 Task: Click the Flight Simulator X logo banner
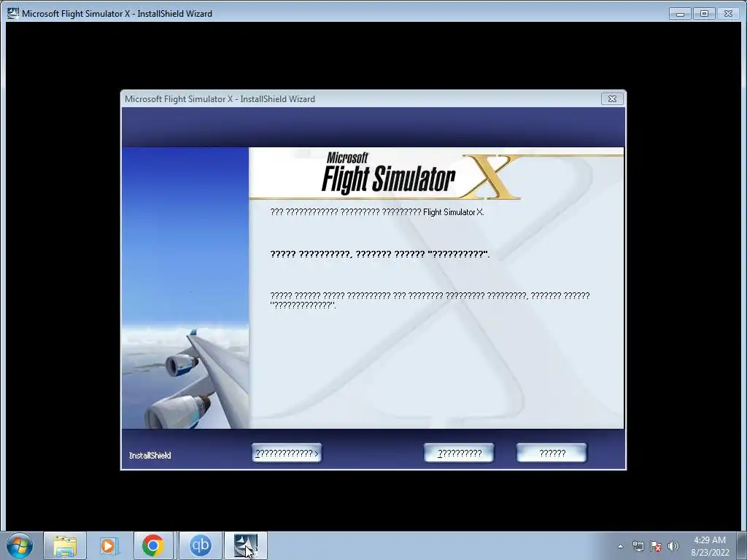click(x=422, y=175)
